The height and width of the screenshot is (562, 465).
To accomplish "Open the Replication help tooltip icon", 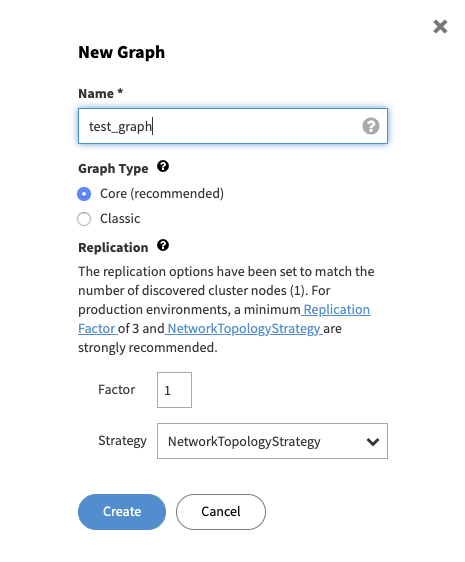I will (163, 246).
